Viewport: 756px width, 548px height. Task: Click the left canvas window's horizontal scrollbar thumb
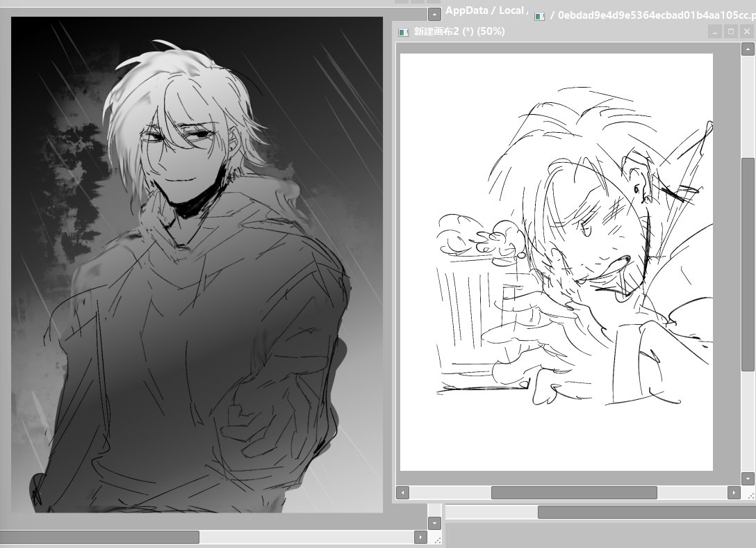(x=99, y=537)
